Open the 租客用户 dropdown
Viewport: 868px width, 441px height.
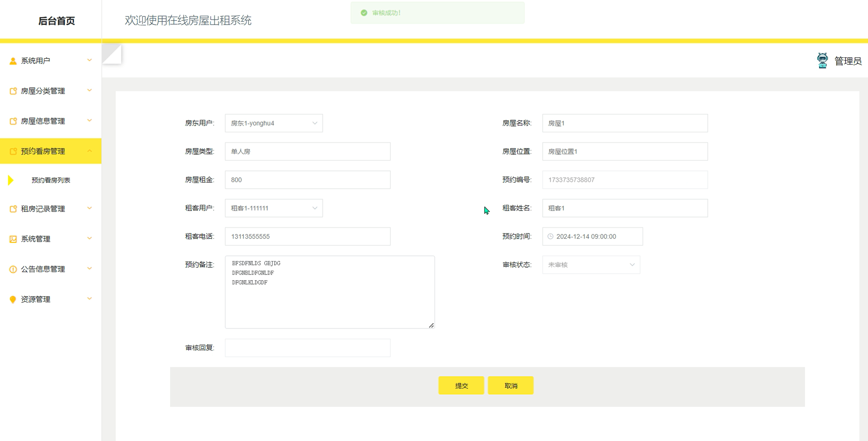coord(274,208)
